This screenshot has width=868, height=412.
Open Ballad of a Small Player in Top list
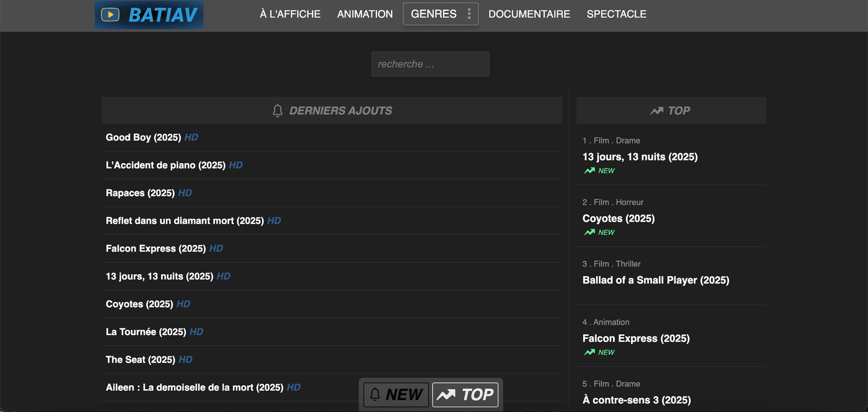[655, 280]
